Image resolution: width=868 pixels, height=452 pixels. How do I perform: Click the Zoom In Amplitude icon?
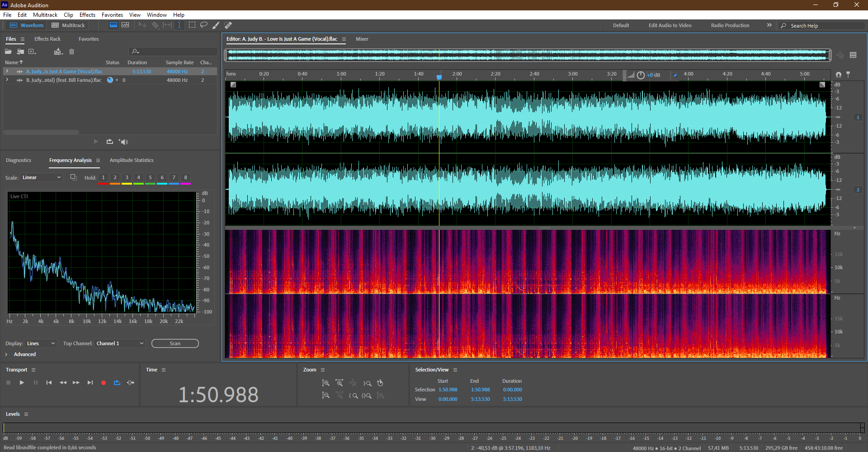point(325,383)
